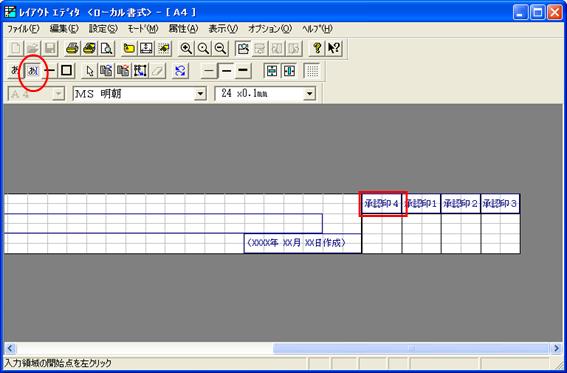This screenshot has width=567, height=373.
Task: Toggle the dotted grid display icon
Action: tap(312, 71)
